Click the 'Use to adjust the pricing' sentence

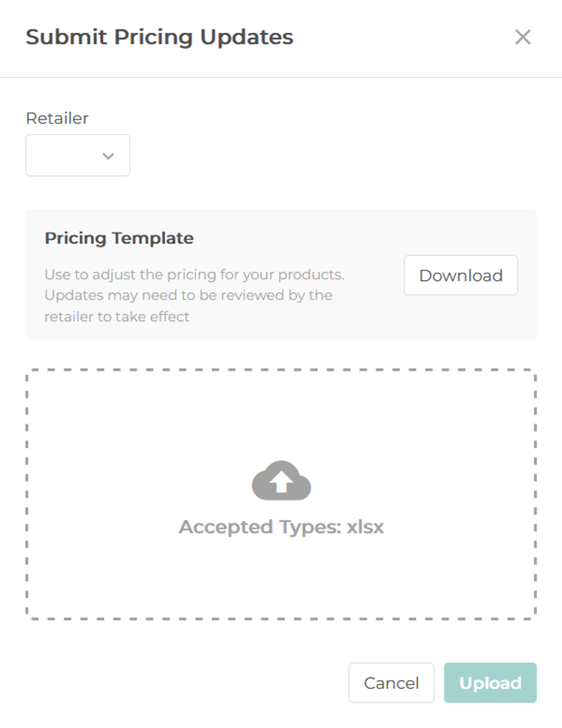pyautogui.click(x=195, y=275)
